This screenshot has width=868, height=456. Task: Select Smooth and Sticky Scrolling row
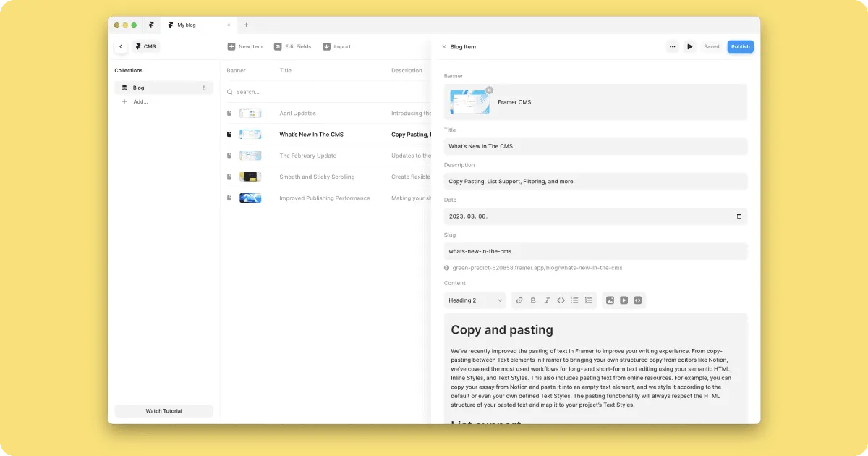point(325,177)
